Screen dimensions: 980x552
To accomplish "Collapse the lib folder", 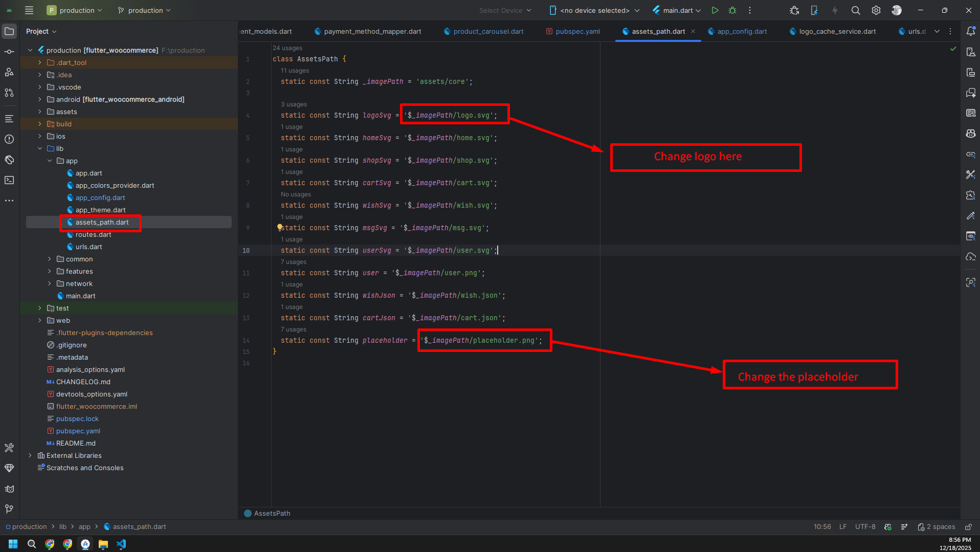I will point(40,148).
